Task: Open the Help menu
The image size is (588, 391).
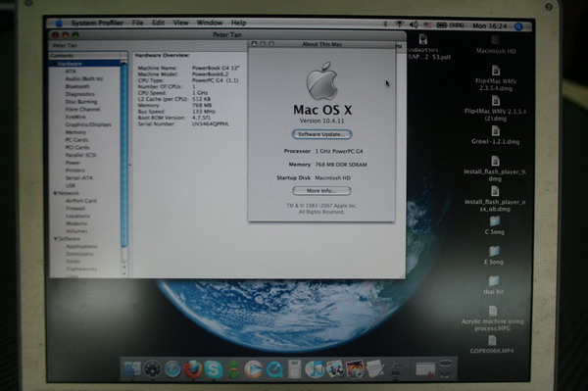Action: 238,24
